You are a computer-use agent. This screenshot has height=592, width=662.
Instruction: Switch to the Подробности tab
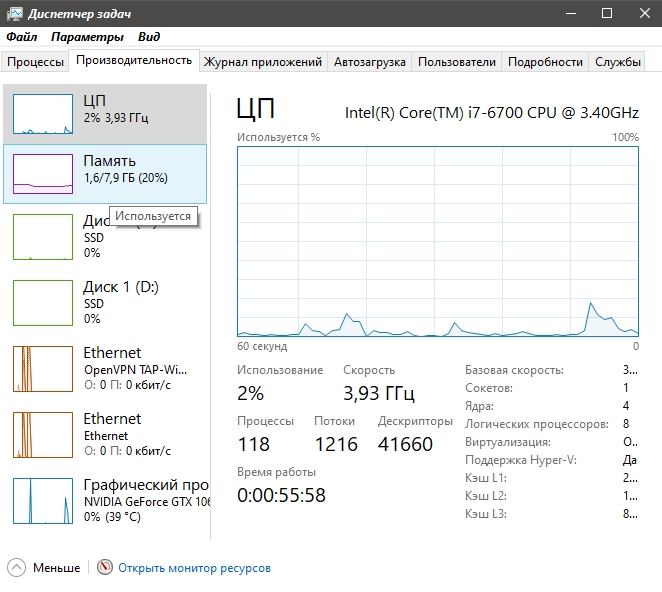545,62
